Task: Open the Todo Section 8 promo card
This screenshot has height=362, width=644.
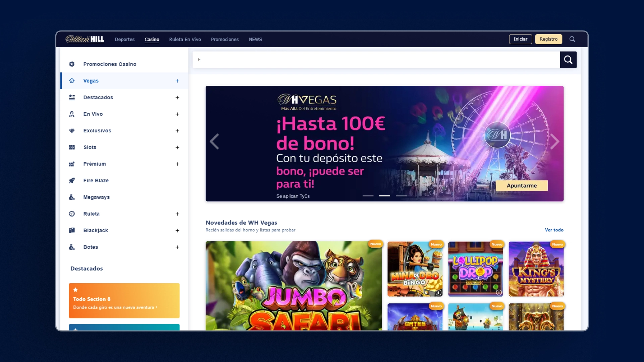Action: tap(124, 301)
